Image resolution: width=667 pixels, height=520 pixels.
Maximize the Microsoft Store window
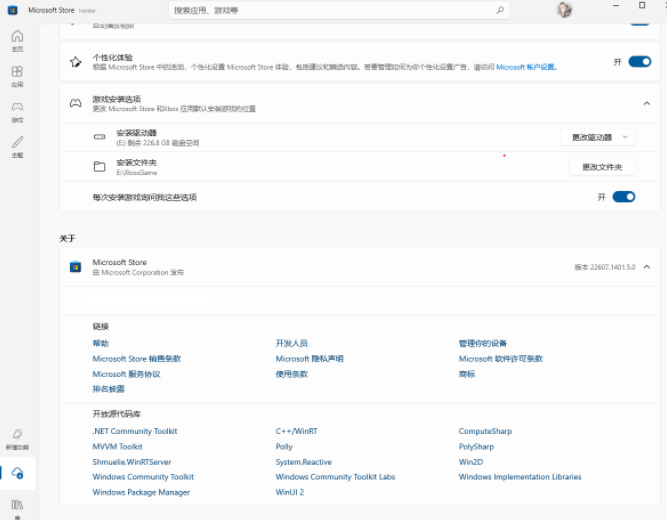(x=642, y=6)
